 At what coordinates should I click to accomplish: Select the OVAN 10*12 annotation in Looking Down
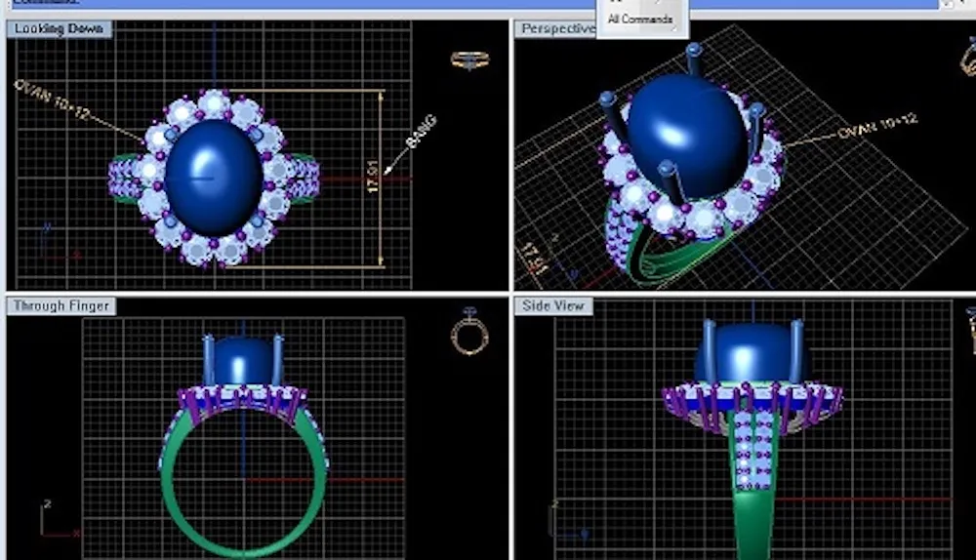(52, 100)
